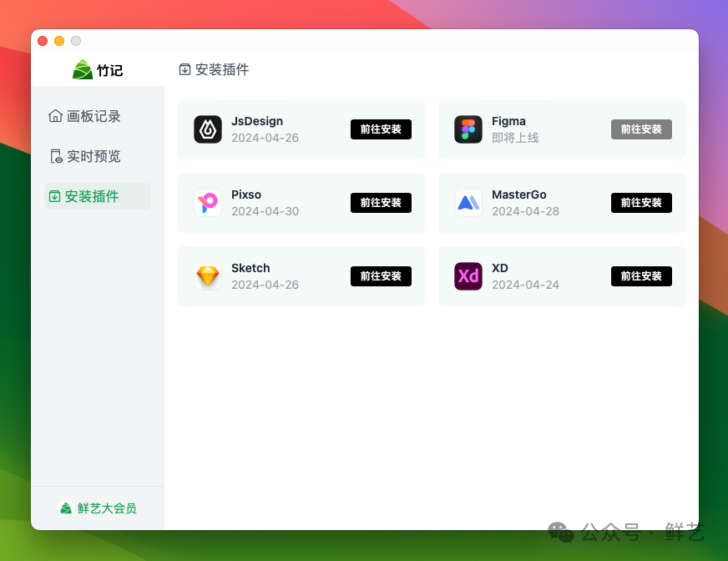Click 前往安装 for JsDesign
Image resolution: width=728 pixels, height=561 pixels.
point(381,129)
